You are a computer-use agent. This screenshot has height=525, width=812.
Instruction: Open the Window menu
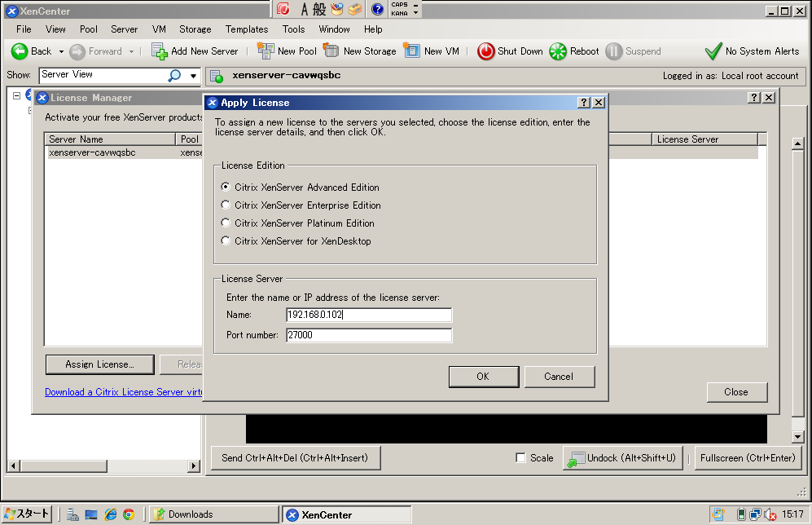click(x=334, y=29)
